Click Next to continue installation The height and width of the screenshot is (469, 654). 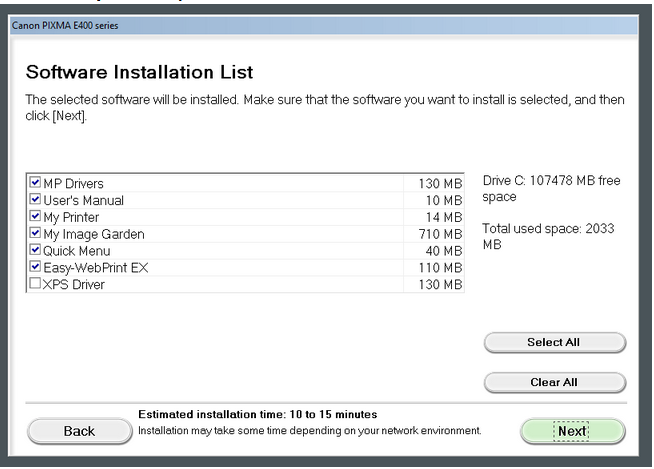coord(572,431)
